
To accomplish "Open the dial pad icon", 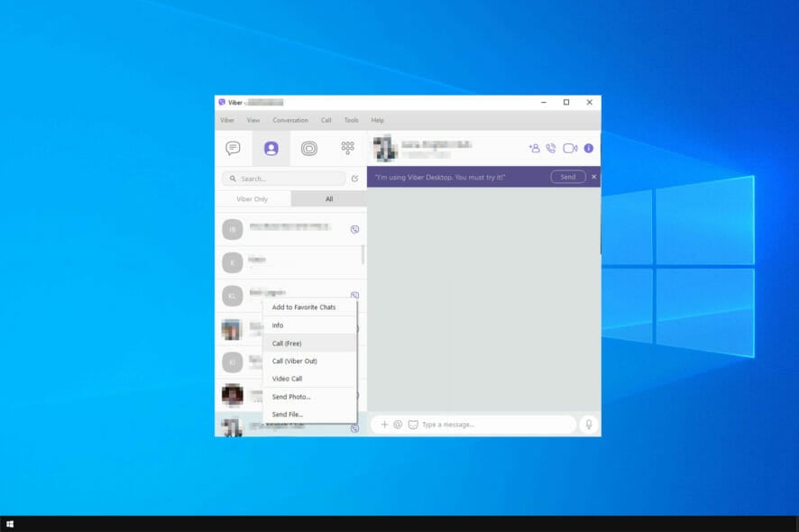I will click(347, 148).
